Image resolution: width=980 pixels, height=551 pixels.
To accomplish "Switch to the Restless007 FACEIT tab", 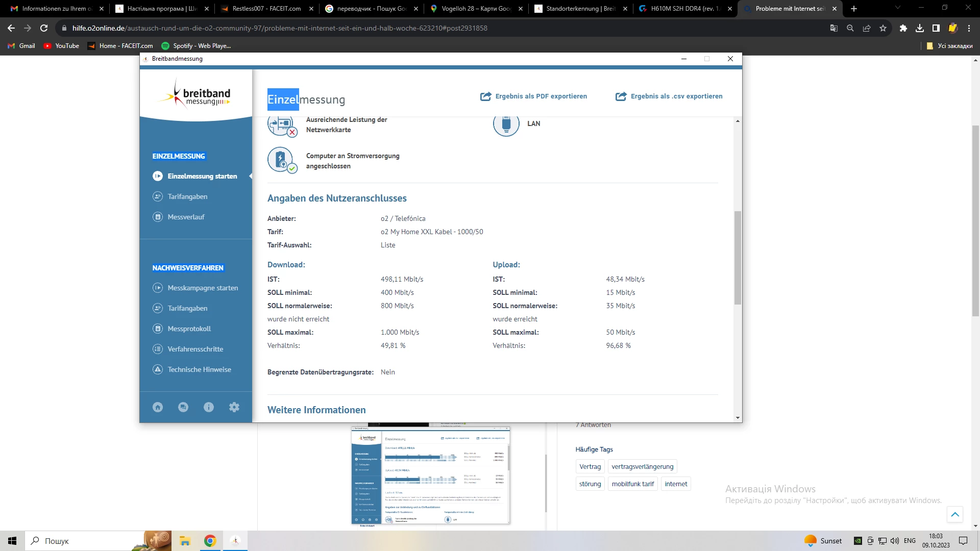I will (266, 9).
